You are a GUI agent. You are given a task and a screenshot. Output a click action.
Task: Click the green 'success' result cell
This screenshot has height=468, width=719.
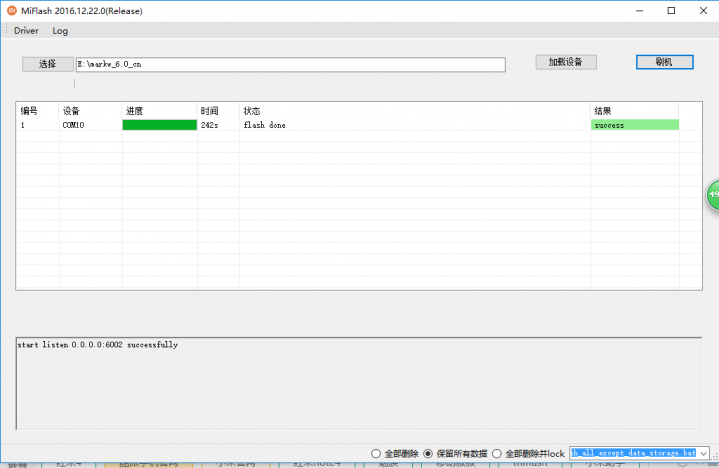click(x=635, y=125)
